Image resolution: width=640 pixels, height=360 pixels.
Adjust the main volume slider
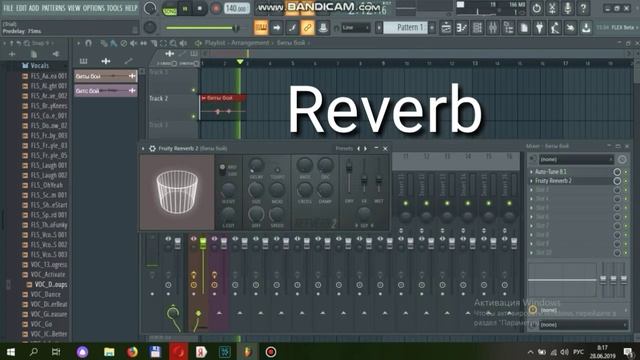click(202, 28)
